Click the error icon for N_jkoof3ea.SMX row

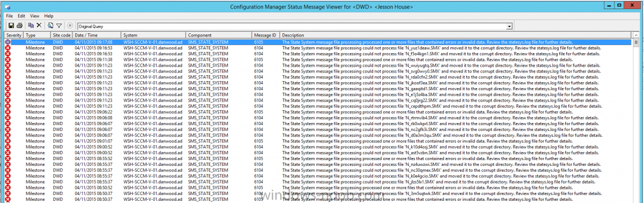click(x=8, y=83)
